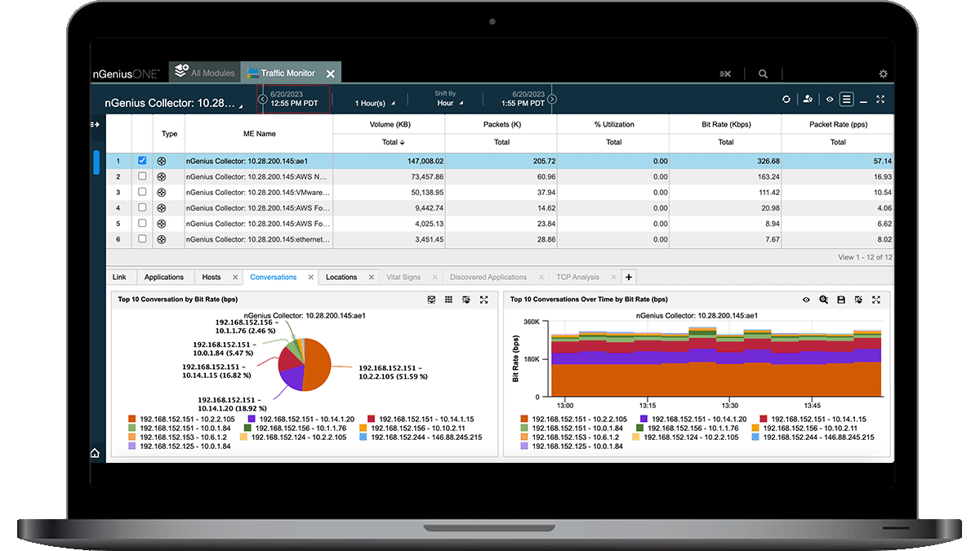This screenshot has width=980, height=551.
Task: Uncheck the checkbox in row 1
Action: coord(142,161)
